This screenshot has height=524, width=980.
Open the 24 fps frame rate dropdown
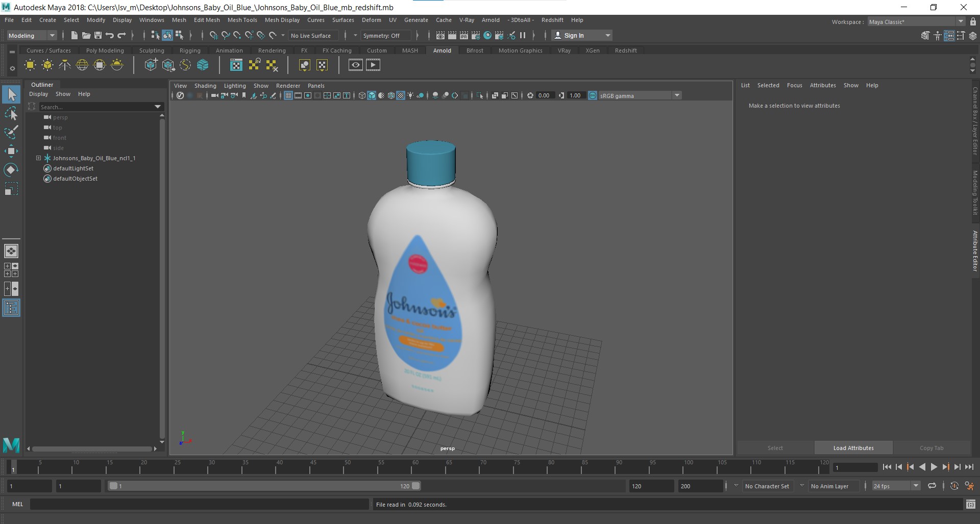click(896, 486)
